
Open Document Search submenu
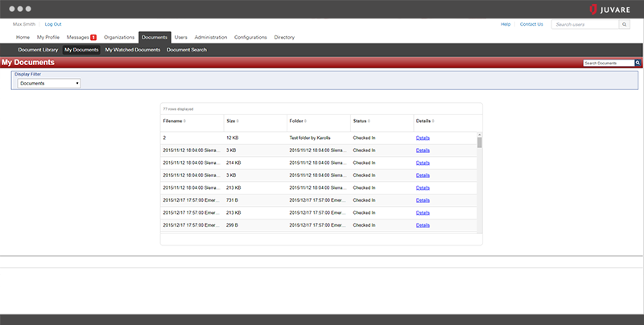pyautogui.click(x=187, y=50)
